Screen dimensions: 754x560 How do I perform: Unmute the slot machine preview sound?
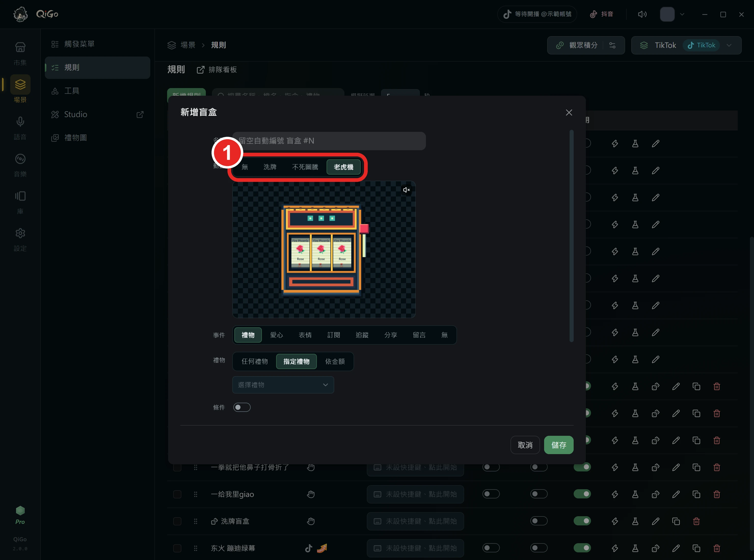pos(406,190)
